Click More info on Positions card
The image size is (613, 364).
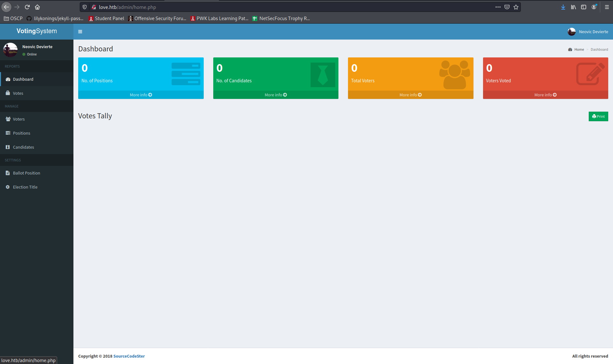(141, 95)
